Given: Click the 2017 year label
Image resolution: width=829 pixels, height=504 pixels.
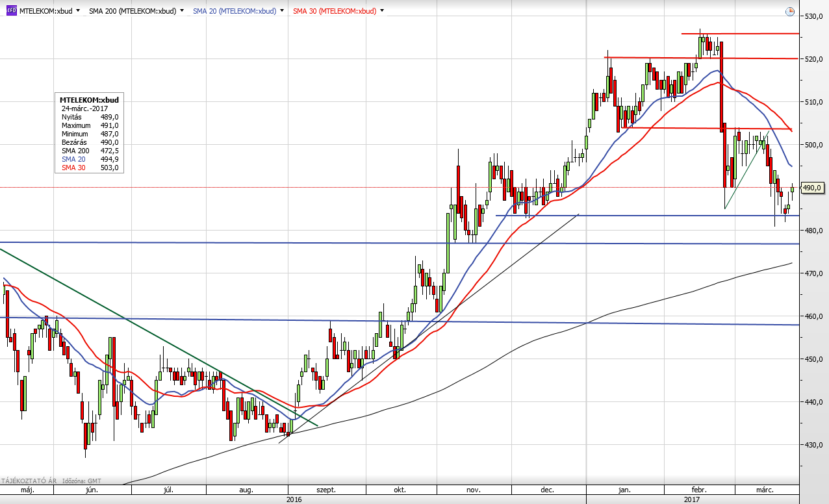Looking at the screenshot, I should (691, 499).
